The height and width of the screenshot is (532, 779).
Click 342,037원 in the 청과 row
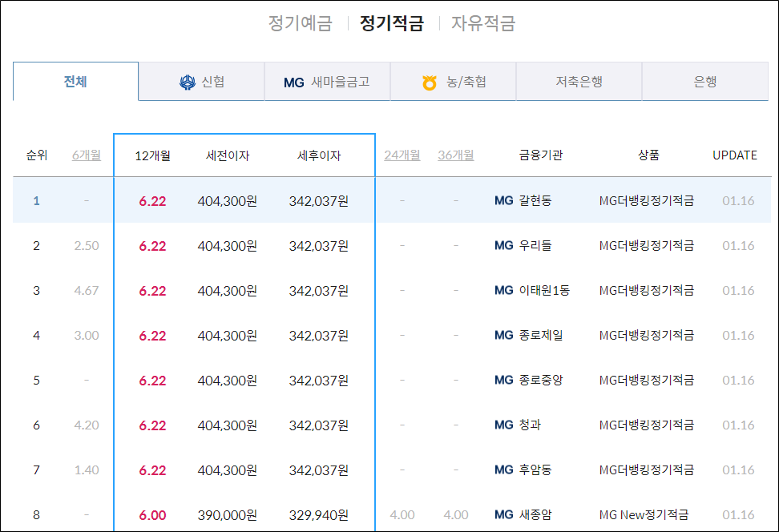(319, 425)
